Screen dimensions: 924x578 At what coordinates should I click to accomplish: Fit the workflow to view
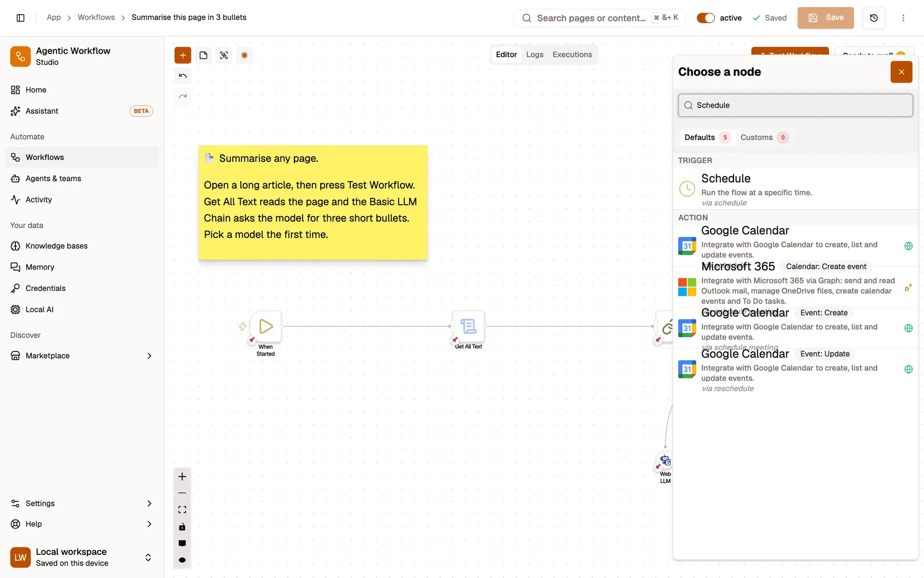point(182,510)
